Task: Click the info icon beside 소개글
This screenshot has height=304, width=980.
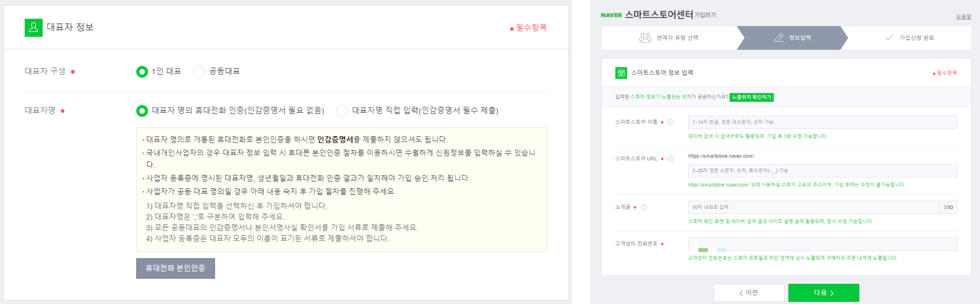Action: coord(644,207)
